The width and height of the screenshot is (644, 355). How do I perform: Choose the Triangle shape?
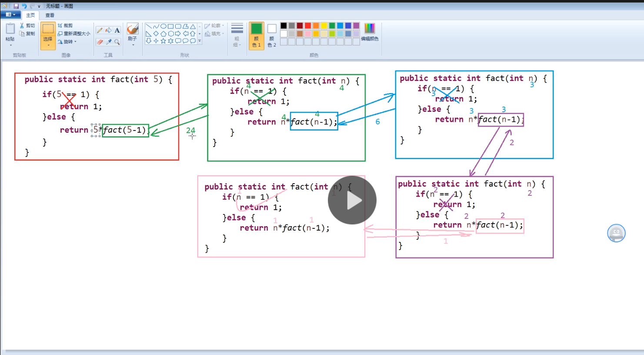tap(193, 26)
